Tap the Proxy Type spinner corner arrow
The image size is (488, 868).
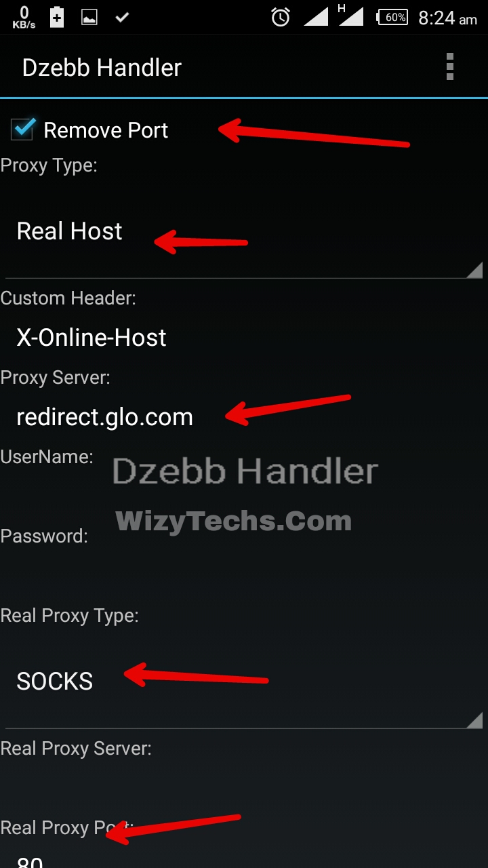pos(474,269)
